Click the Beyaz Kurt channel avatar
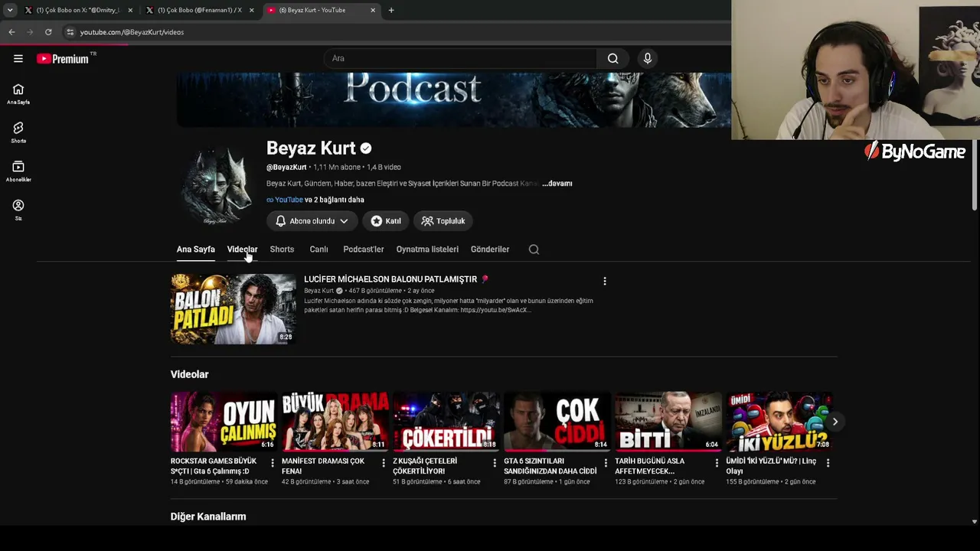The width and height of the screenshot is (980, 551). point(217,186)
